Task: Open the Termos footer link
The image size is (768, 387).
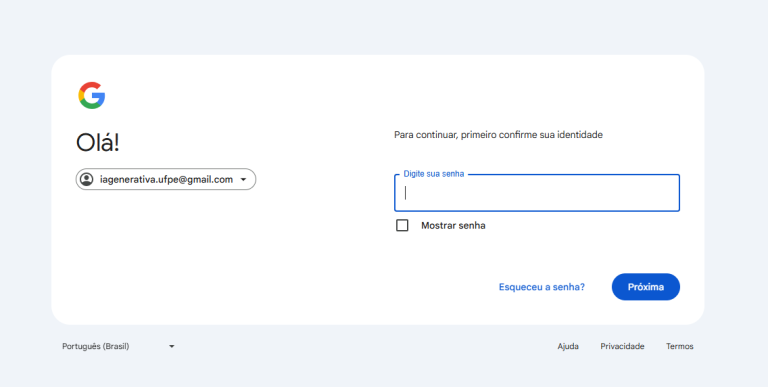Action: 680,346
